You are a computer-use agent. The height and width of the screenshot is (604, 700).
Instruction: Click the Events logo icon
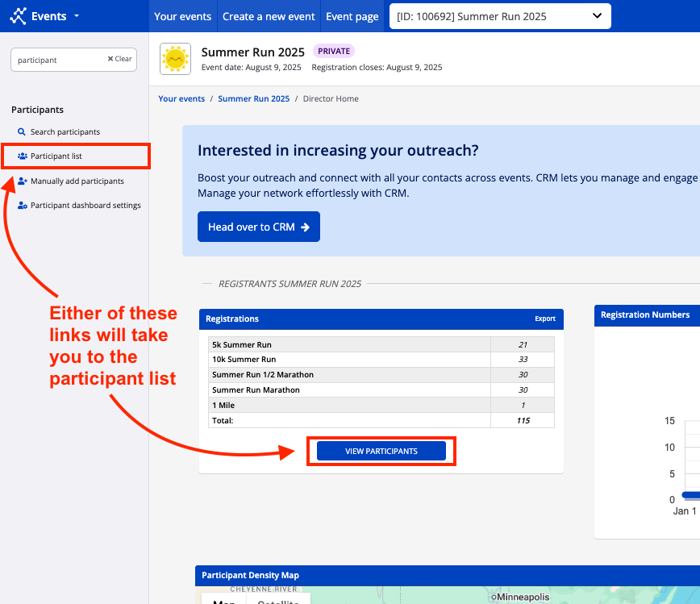click(x=18, y=16)
